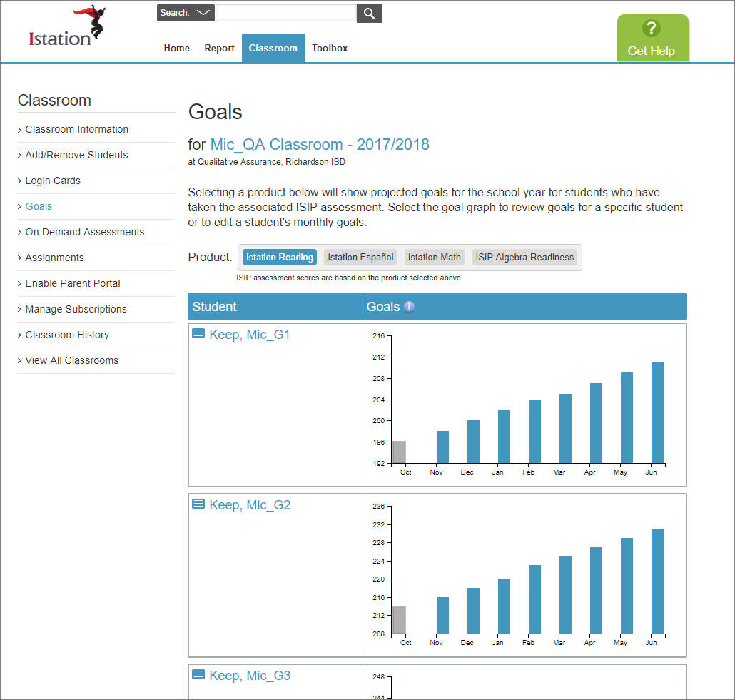Open the Report tab

point(219,48)
